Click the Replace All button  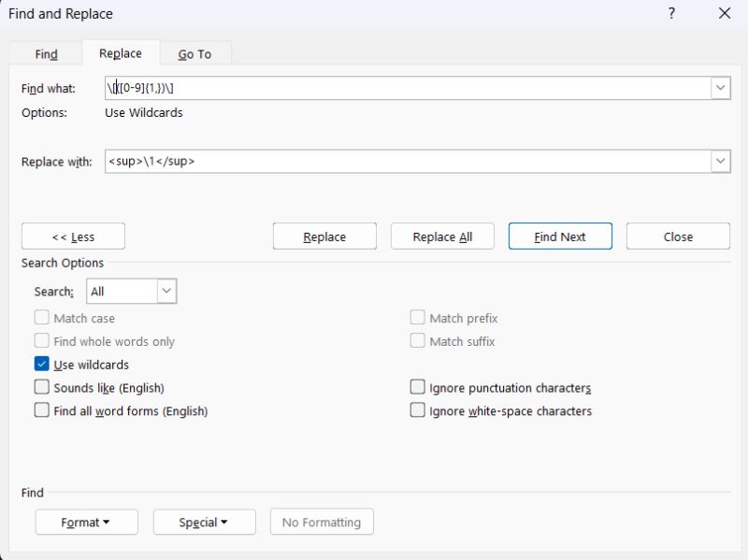(442, 237)
